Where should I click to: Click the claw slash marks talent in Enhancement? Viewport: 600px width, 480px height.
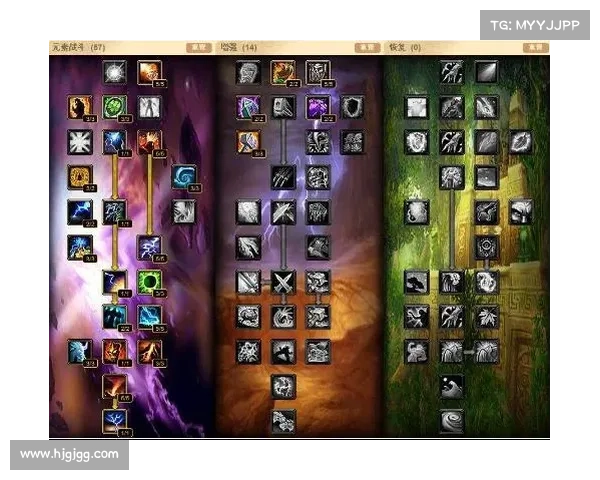coord(283,177)
